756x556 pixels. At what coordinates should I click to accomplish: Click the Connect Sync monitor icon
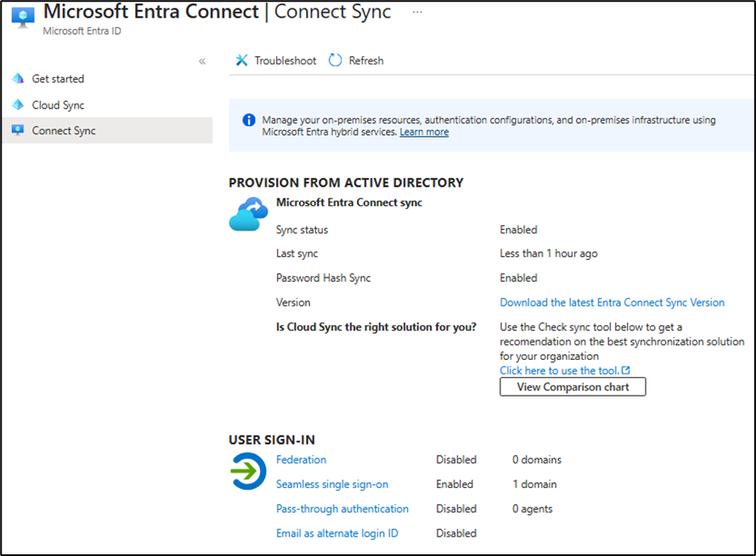[18, 131]
